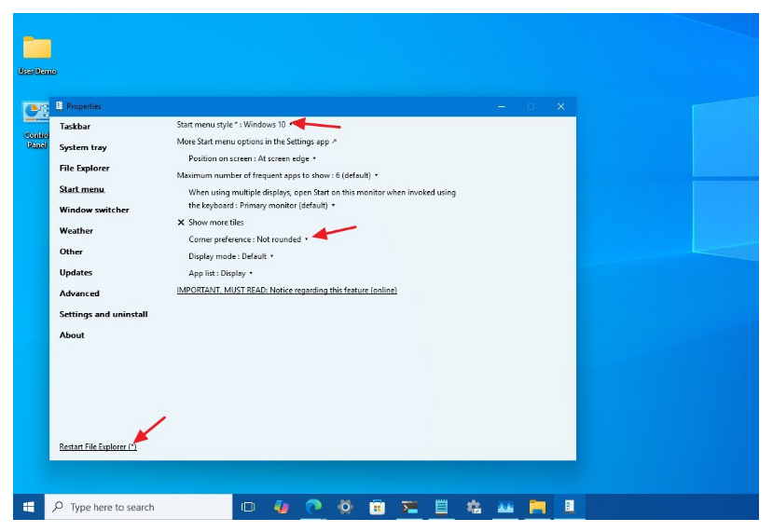Change Position on screen setting
773x532 pixels.
click(252, 158)
